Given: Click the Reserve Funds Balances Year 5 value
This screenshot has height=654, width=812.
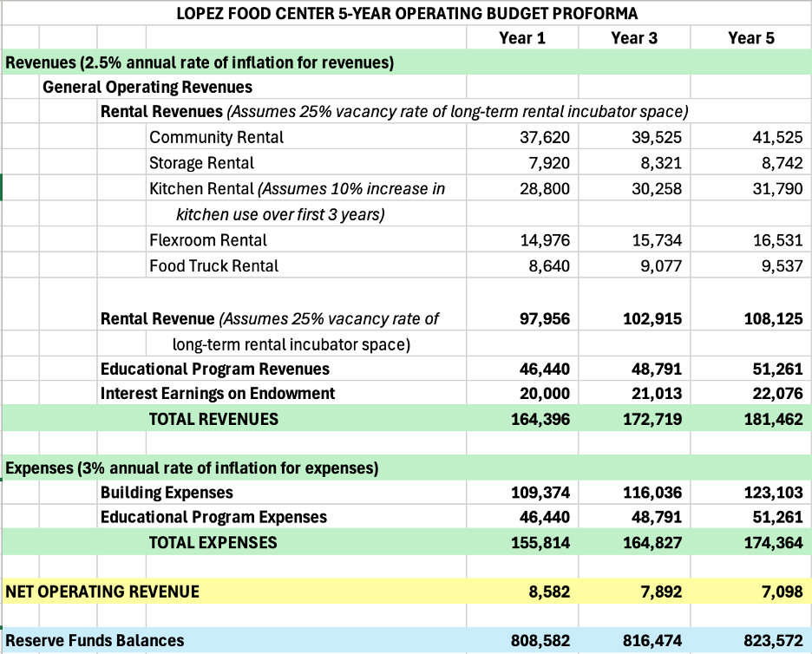Looking at the screenshot, I should (x=773, y=641).
